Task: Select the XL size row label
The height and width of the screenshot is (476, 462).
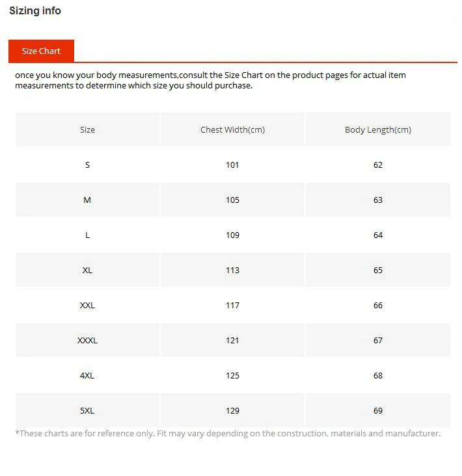Action: click(x=87, y=270)
